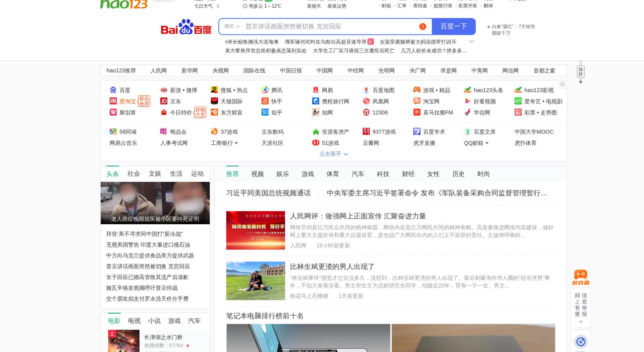Open the 快手 icon
This screenshot has height=352, width=644.
click(265, 101)
